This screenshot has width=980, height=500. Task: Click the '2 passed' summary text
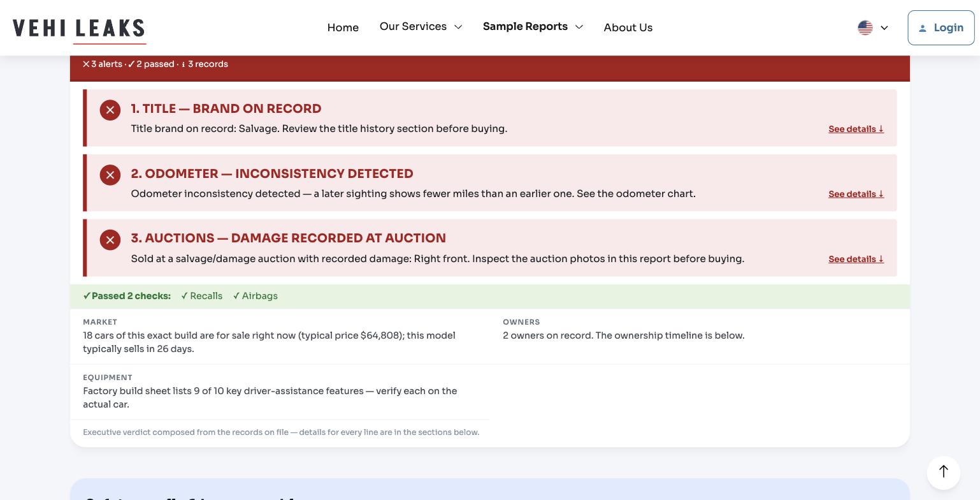(x=151, y=64)
